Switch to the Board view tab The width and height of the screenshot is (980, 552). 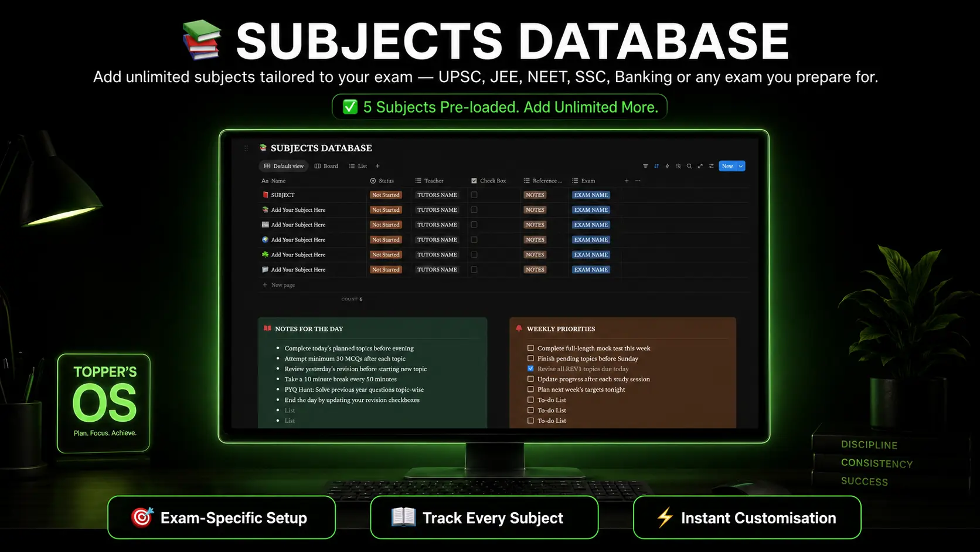pos(326,166)
